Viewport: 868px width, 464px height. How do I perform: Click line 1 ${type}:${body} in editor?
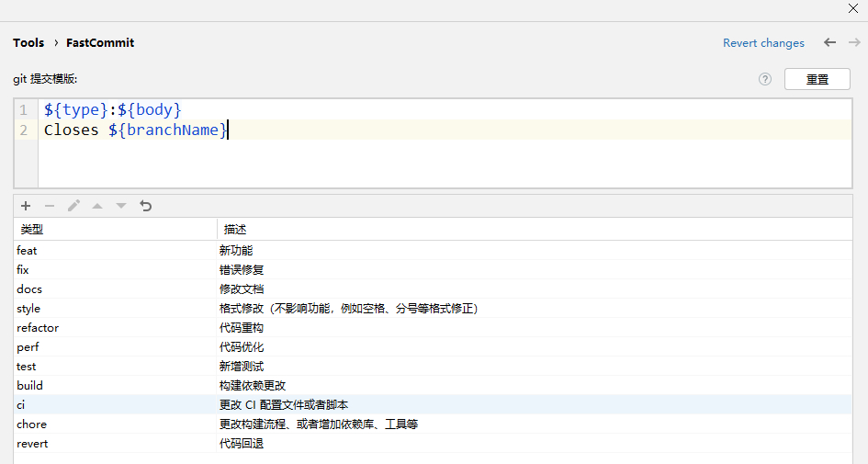click(113, 109)
